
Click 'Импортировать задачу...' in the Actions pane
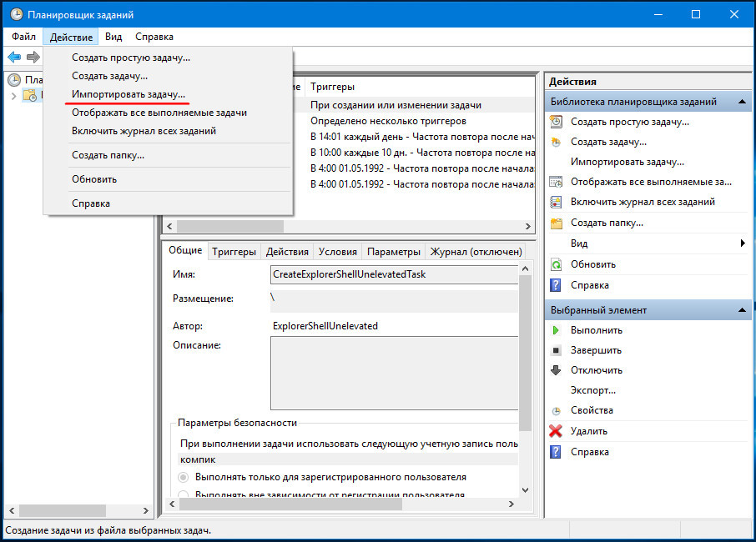[x=627, y=162]
